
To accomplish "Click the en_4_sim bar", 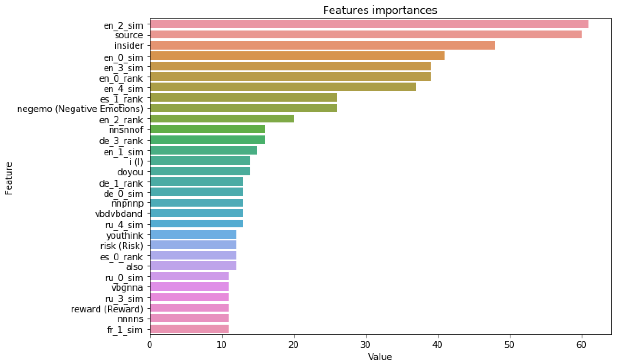I will tap(283, 87).
